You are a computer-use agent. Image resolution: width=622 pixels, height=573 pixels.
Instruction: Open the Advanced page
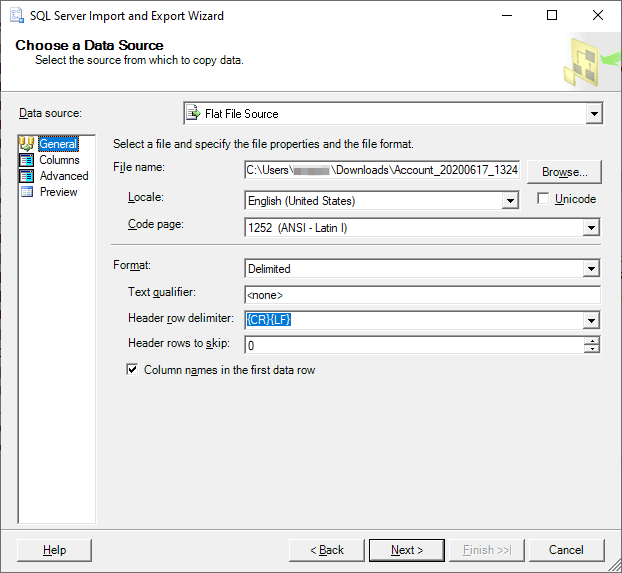(64, 176)
